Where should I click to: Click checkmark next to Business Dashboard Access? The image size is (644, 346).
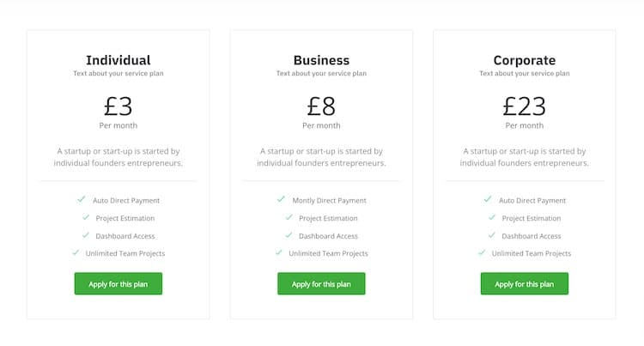point(289,234)
